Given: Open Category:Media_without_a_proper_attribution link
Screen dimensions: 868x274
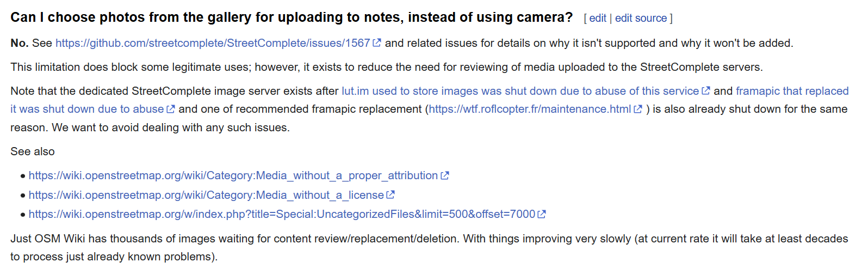Looking at the screenshot, I should click(x=233, y=175).
